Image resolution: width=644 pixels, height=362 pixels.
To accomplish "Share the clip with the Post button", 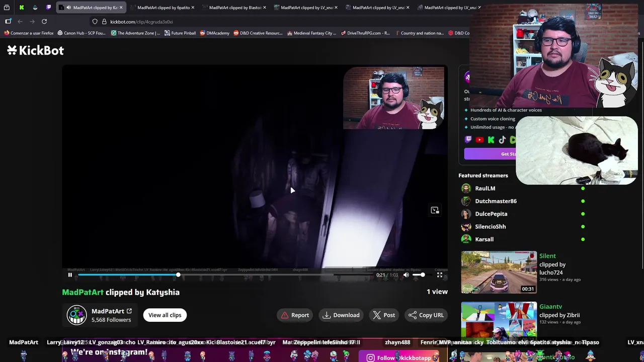I will pyautogui.click(x=384, y=315).
